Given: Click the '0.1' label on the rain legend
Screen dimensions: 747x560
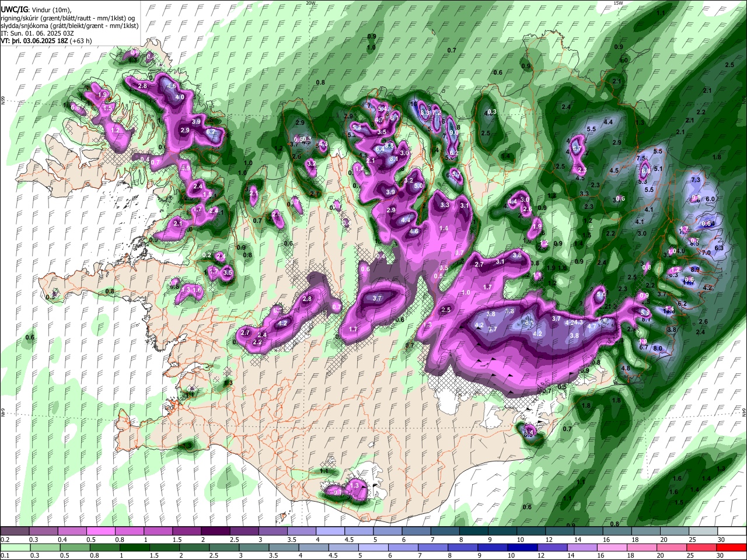Looking at the screenshot, I should pyautogui.click(x=5, y=556).
